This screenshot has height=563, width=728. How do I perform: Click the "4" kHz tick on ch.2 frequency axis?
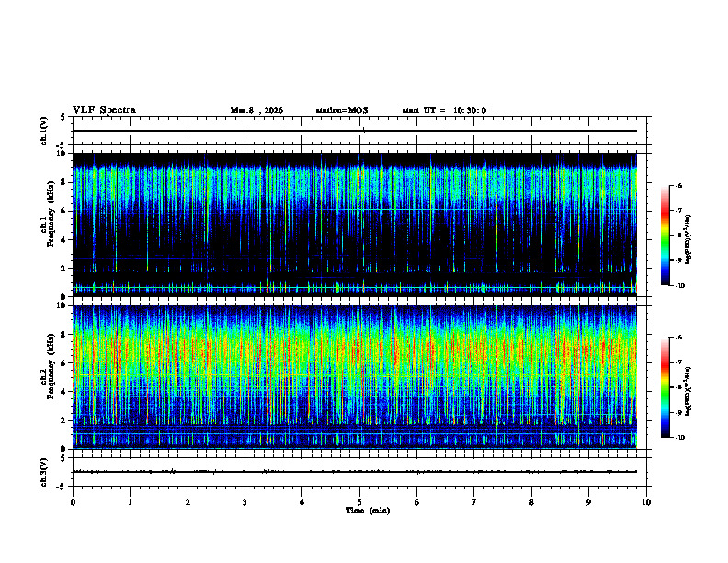pyautogui.click(x=64, y=392)
